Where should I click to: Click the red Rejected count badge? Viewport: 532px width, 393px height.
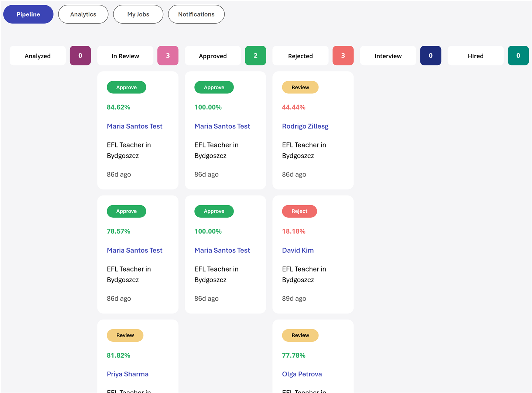point(343,56)
